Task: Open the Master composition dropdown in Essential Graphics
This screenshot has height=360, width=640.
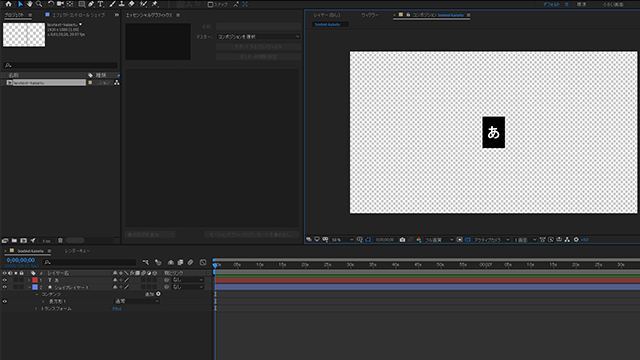Action: click(x=258, y=37)
